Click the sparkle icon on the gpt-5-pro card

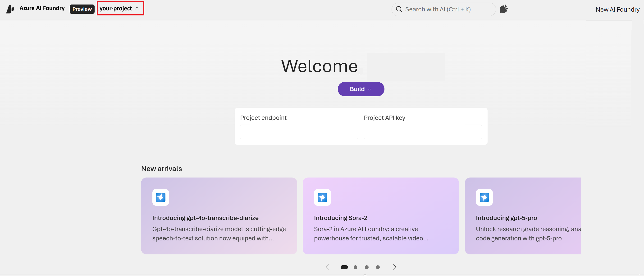coord(484,197)
